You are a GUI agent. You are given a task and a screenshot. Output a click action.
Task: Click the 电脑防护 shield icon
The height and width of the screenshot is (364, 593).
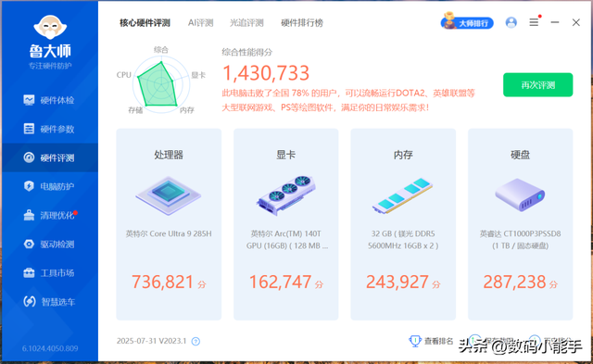click(x=29, y=186)
